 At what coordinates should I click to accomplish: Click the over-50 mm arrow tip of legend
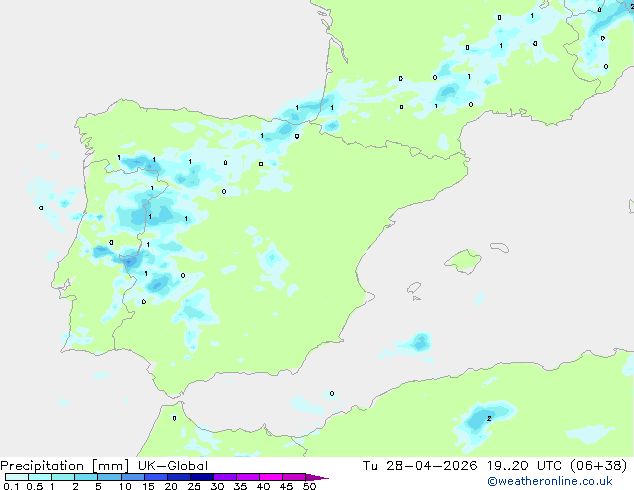coord(317,477)
